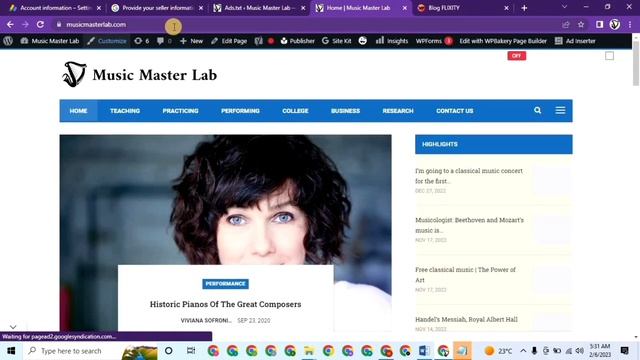Open the classical music concert highlight
640x360 pixels.
469,176
